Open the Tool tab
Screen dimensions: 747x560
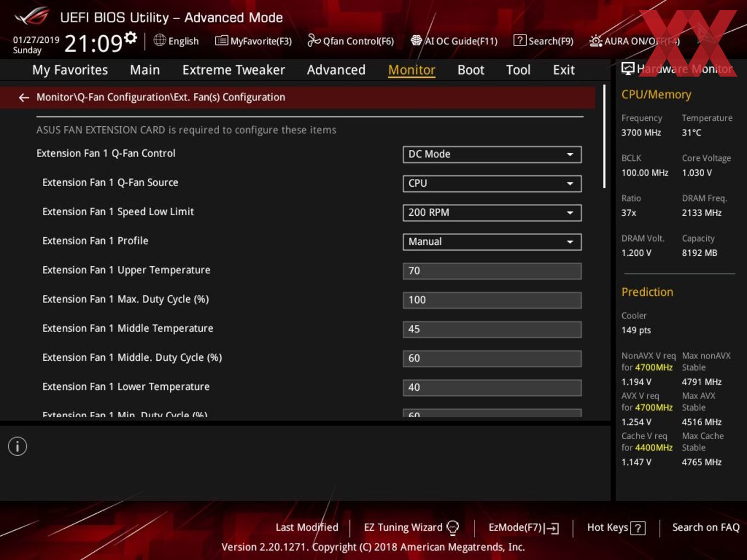click(518, 70)
